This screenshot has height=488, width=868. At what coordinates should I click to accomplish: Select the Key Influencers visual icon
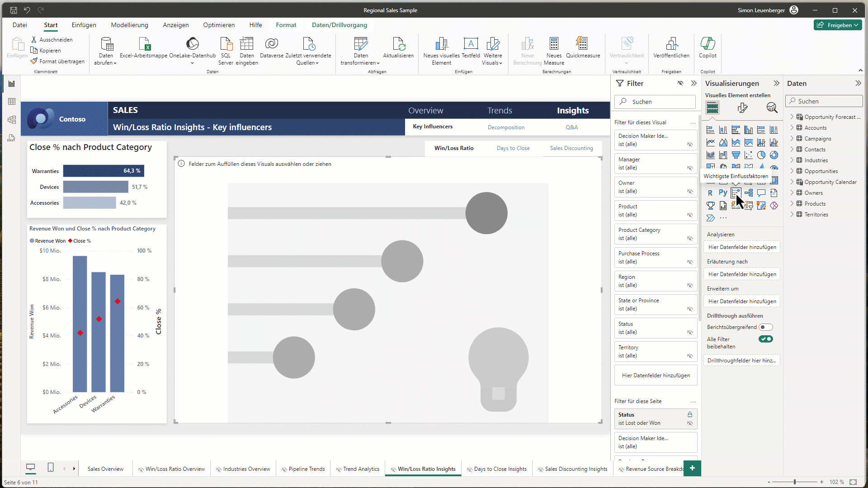736,192
